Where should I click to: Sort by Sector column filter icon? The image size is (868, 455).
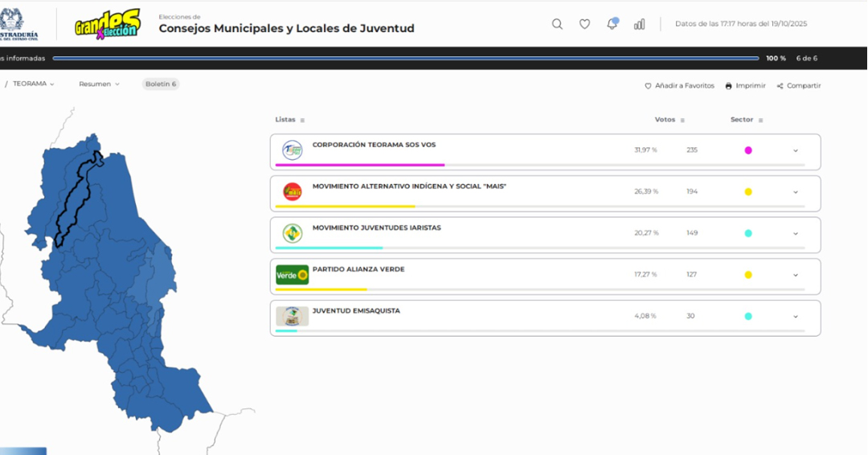(760, 120)
